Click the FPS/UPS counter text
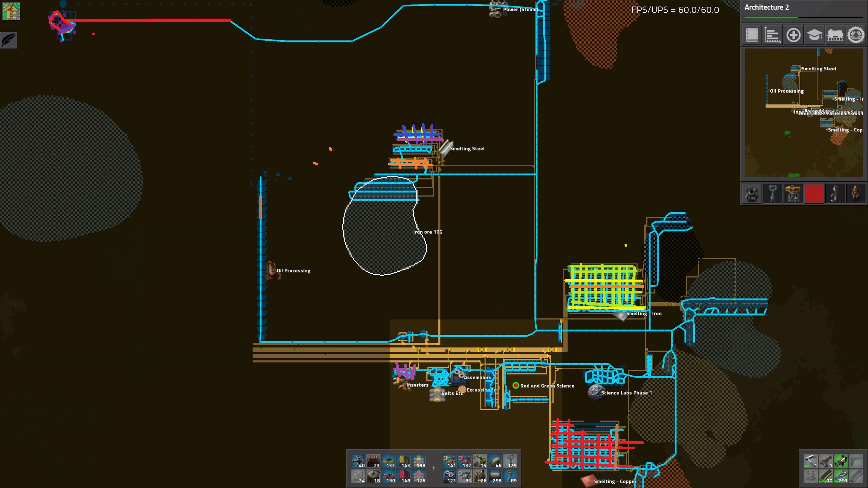This screenshot has height=488, width=868. [x=675, y=10]
